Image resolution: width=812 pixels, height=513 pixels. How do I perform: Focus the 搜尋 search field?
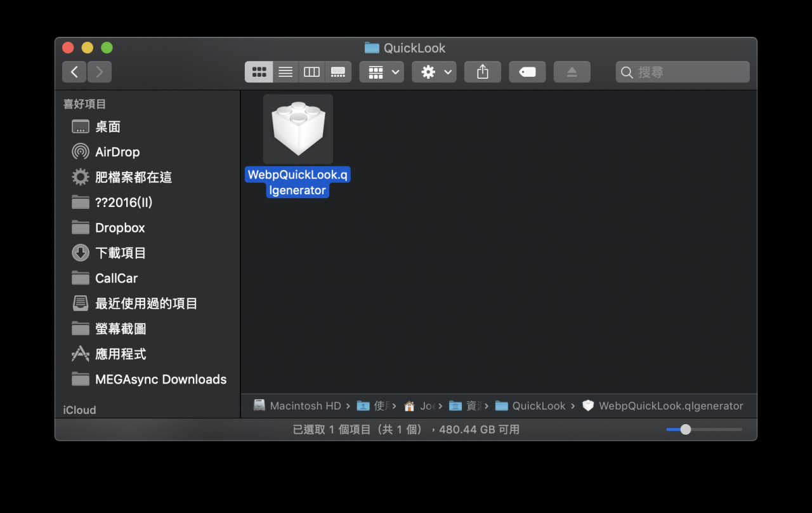(683, 72)
